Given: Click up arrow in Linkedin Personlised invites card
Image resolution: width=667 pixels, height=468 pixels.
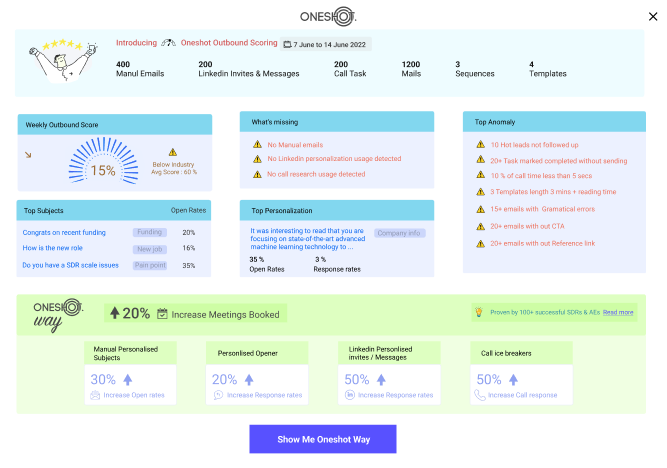Looking at the screenshot, I should click(x=381, y=380).
